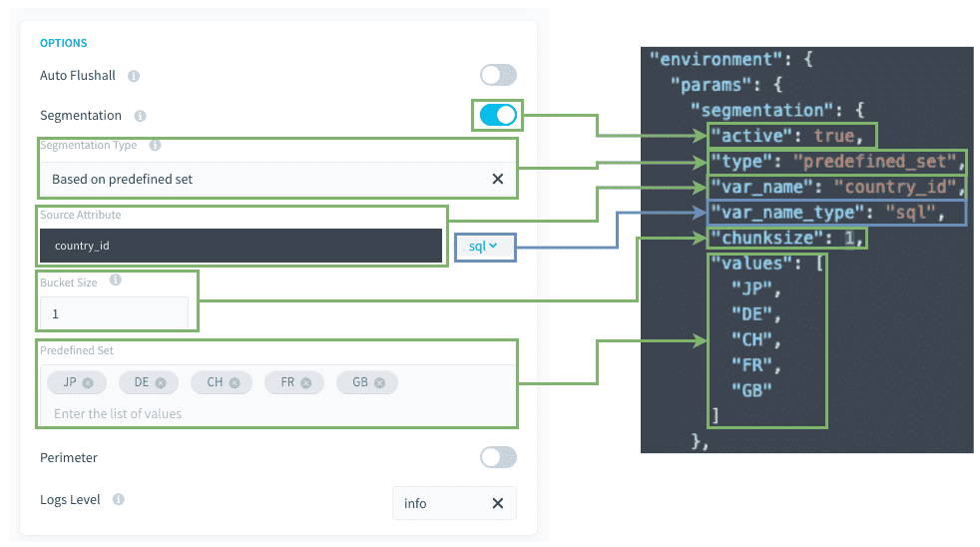Clear the 'Based on predefined set' selection
The width and height of the screenshot is (980, 547).
click(498, 179)
